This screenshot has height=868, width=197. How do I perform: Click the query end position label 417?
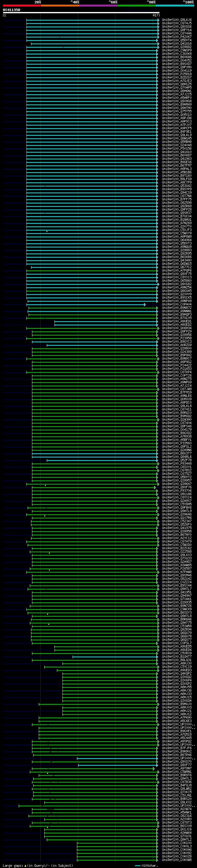(x=155, y=15)
